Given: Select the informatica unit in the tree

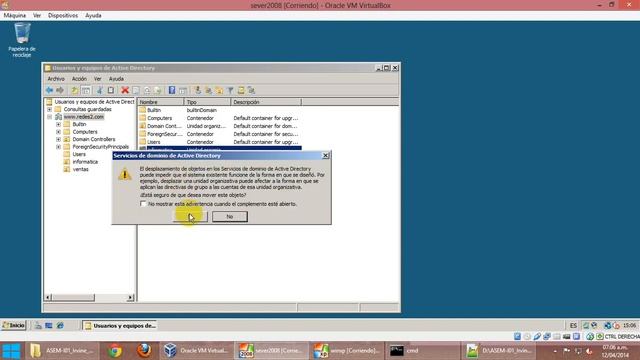Looking at the screenshot, I should (x=85, y=162).
